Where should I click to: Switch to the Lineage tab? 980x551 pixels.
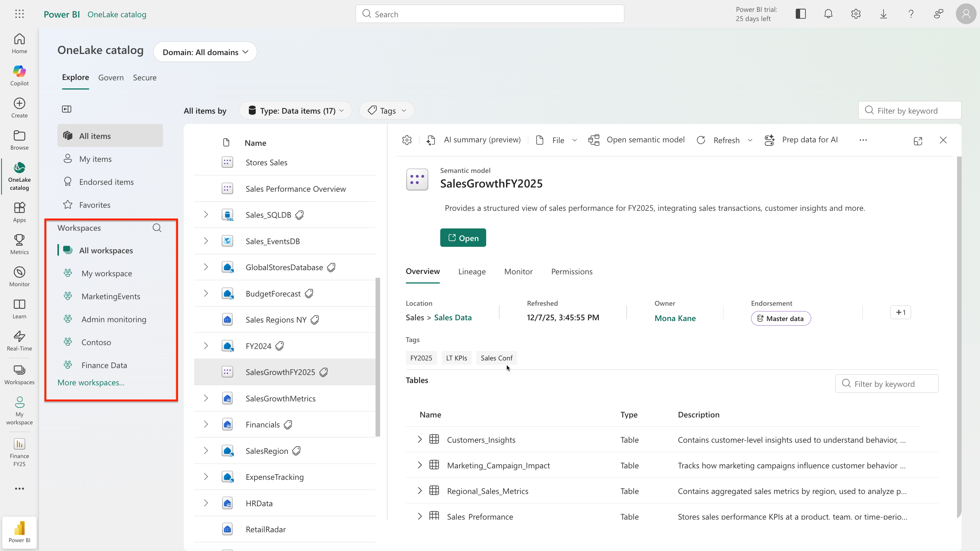472,271
